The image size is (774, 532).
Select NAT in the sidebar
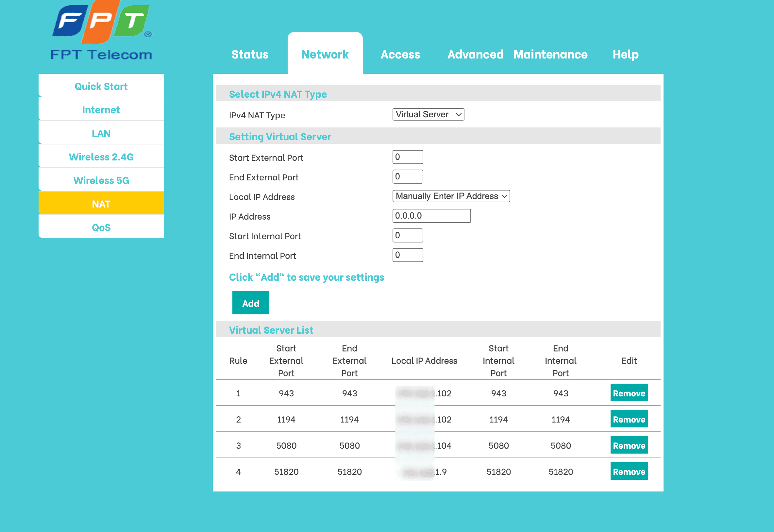[101, 204]
